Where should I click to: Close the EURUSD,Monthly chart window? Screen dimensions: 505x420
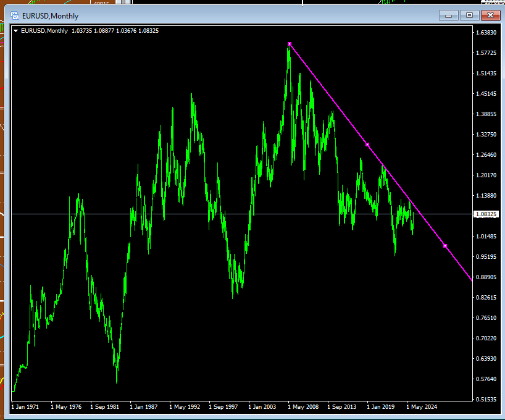click(x=491, y=15)
